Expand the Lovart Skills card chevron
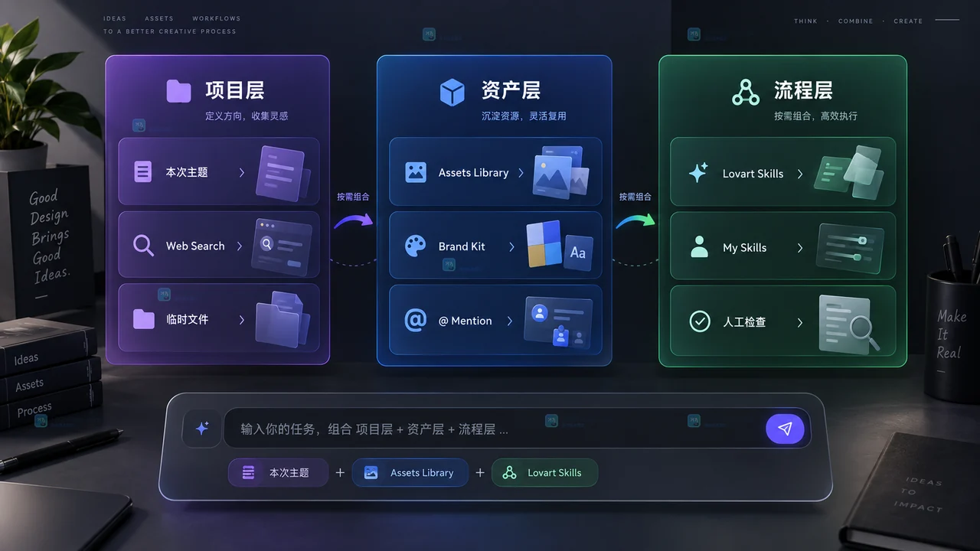Screen dimensions: 980x551 tap(800, 174)
